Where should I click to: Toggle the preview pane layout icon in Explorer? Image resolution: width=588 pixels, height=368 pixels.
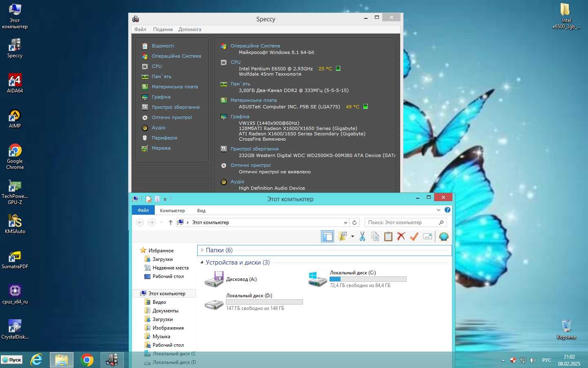click(x=327, y=236)
